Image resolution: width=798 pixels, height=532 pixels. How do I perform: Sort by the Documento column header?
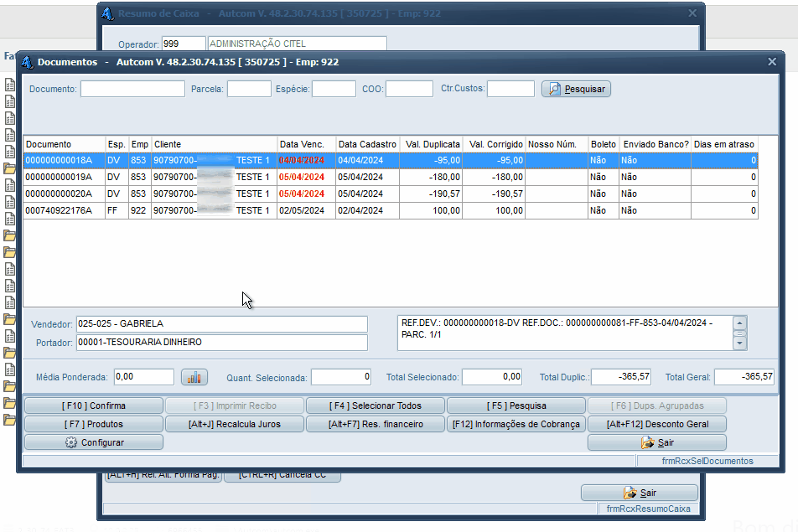pos(64,144)
